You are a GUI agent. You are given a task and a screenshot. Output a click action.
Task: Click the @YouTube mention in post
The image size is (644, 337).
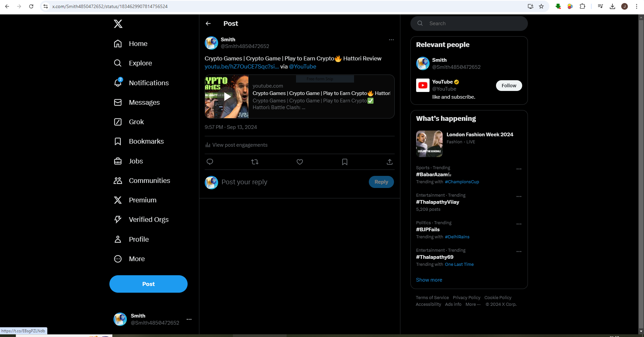pyautogui.click(x=303, y=66)
